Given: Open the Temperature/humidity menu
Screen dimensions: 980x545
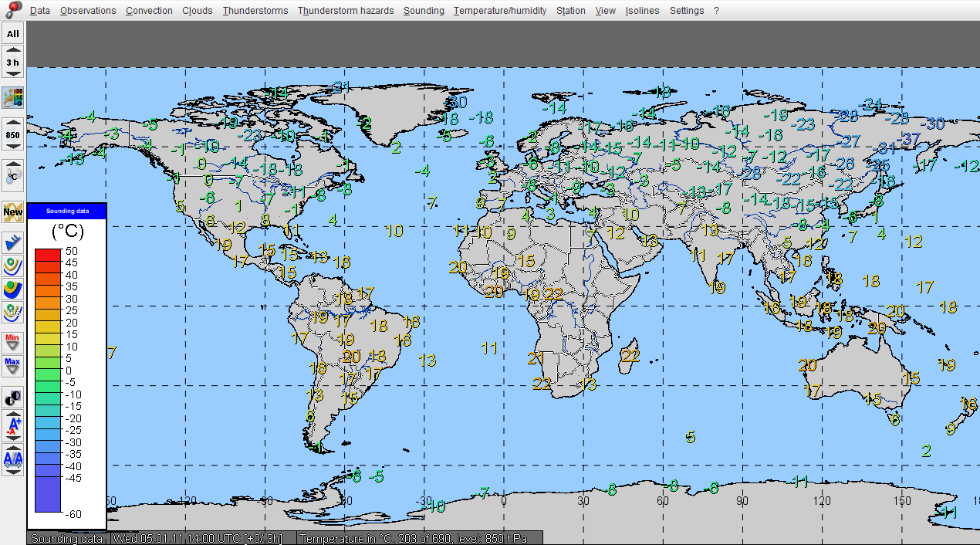Looking at the screenshot, I should 500,10.
